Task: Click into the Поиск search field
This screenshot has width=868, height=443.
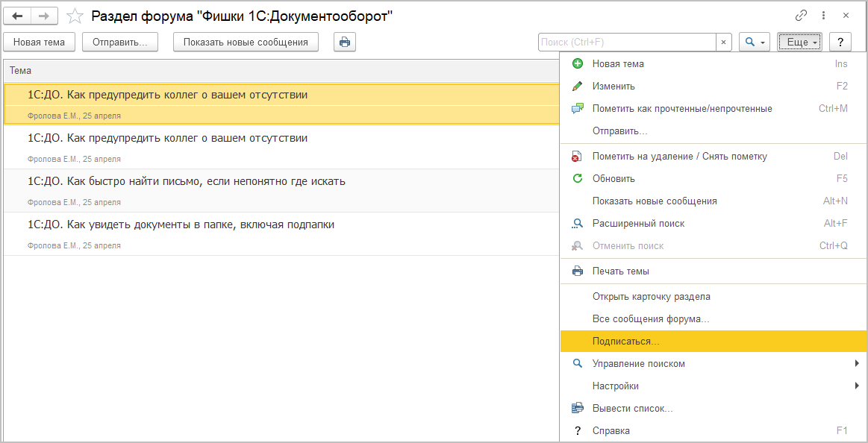Action: pos(627,43)
